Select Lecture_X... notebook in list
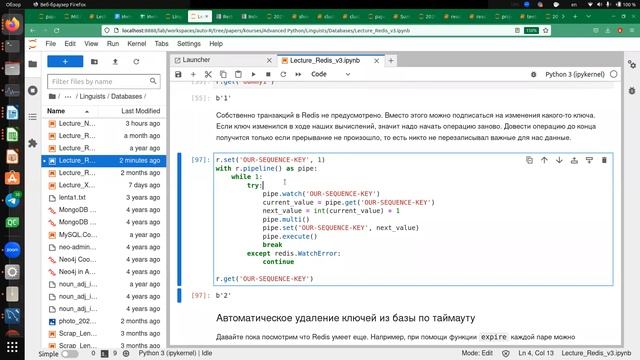 [104, 185]
